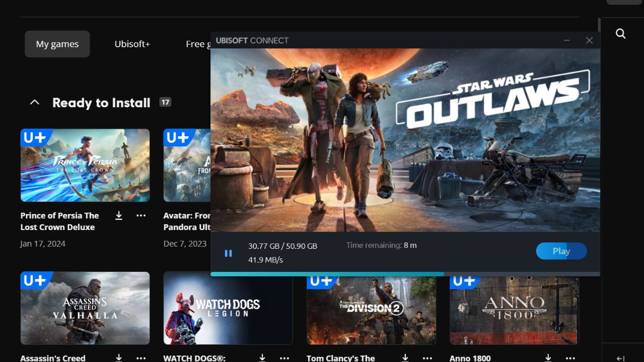Minimize the Ubisoft Connect popup
Screen dimensions: 644x362
pos(567,40)
